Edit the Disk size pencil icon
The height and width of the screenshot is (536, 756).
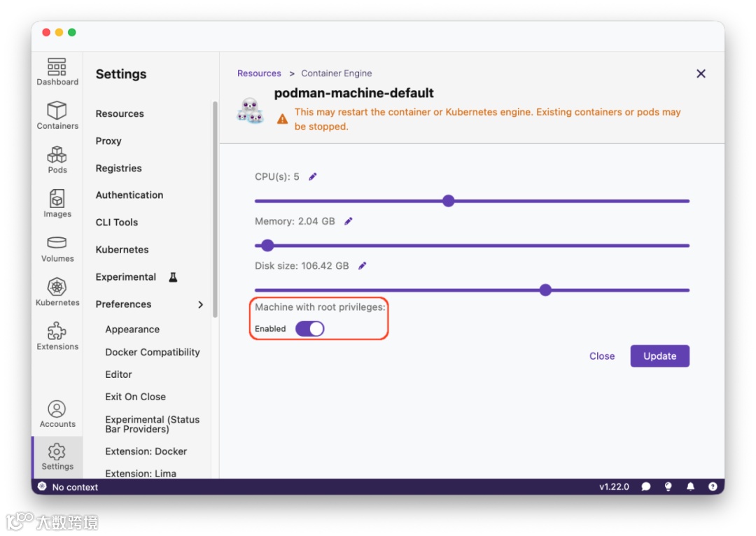pos(362,266)
